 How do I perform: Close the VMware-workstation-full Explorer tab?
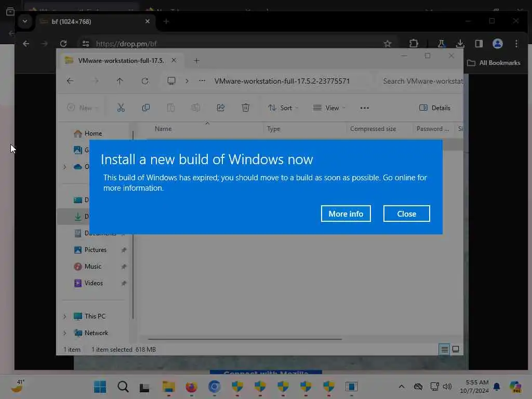click(x=174, y=60)
